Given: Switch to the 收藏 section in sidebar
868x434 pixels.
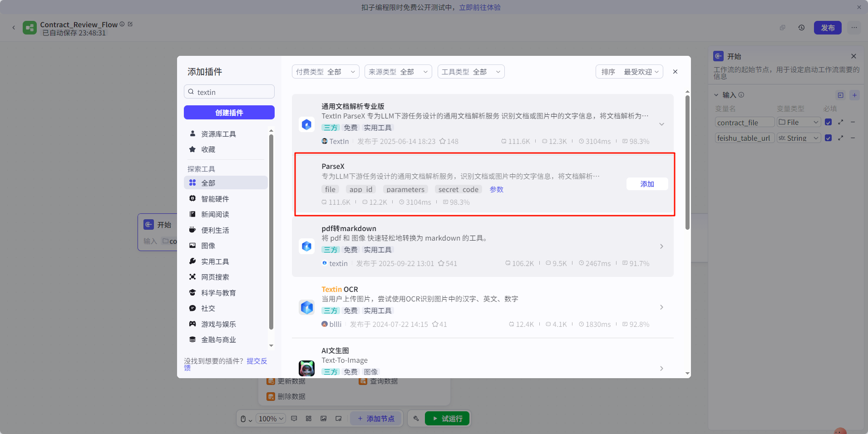Looking at the screenshot, I should coord(209,149).
